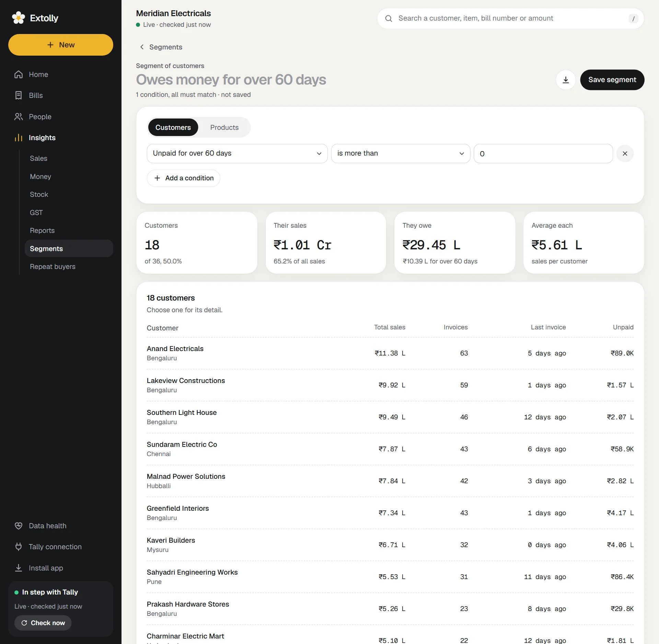The height and width of the screenshot is (644, 659).
Task: Open Stock under Insights
Action: point(69,194)
